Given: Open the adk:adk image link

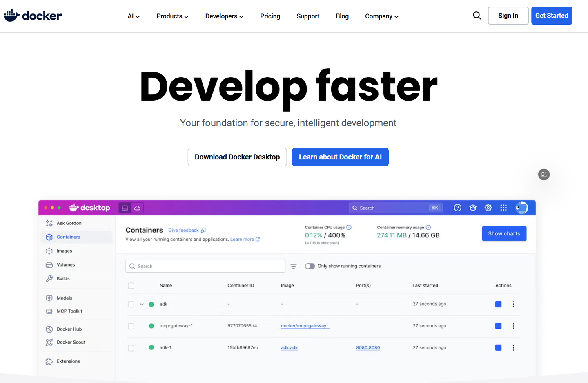Looking at the screenshot, I should click(289, 348).
